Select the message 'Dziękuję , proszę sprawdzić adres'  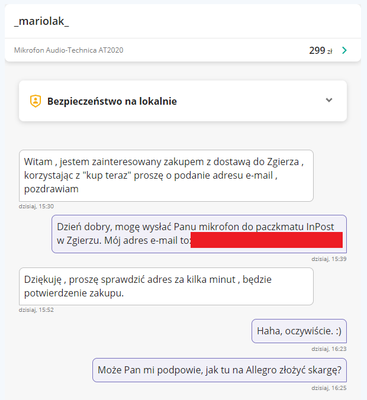[x=166, y=286]
